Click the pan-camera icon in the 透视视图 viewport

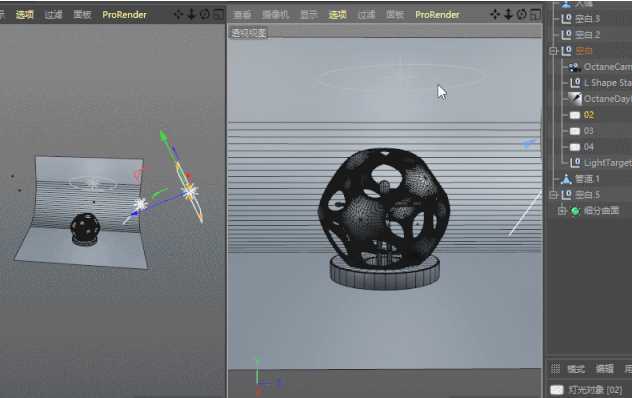point(495,15)
